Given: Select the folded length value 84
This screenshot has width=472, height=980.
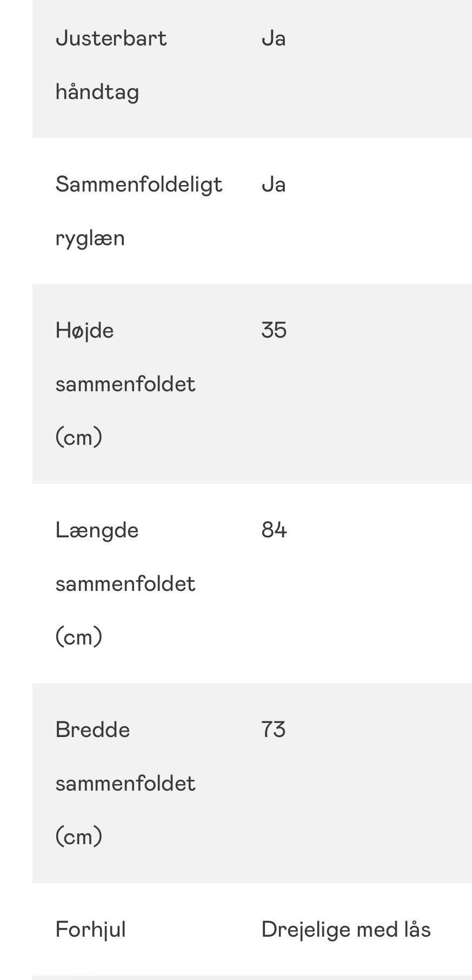Looking at the screenshot, I should point(274,530).
